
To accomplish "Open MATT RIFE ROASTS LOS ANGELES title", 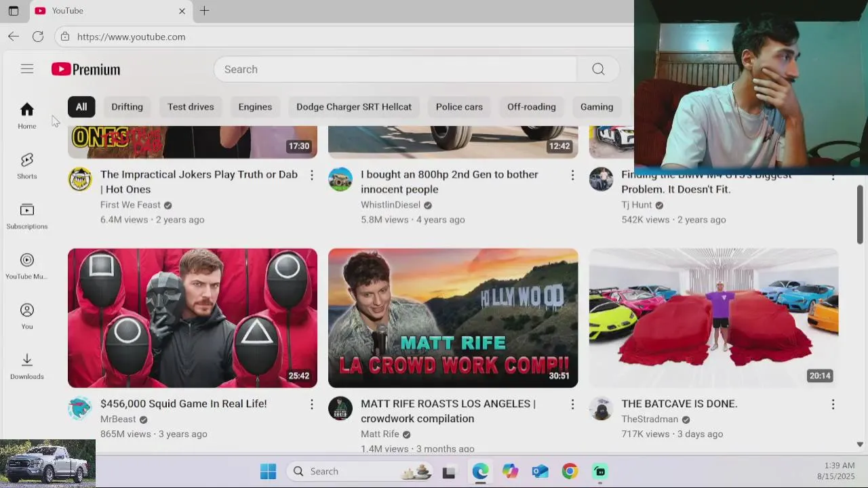I will [x=448, y=411].
